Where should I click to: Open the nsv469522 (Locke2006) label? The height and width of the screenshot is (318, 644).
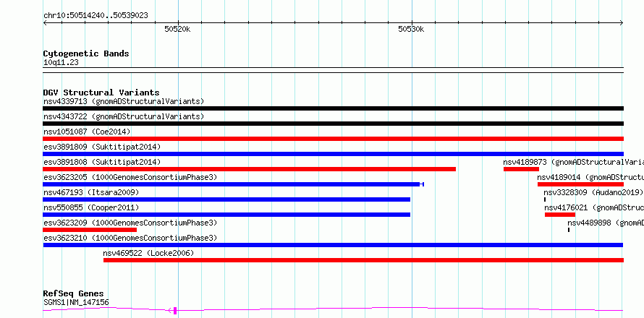(x=148, y=253)
